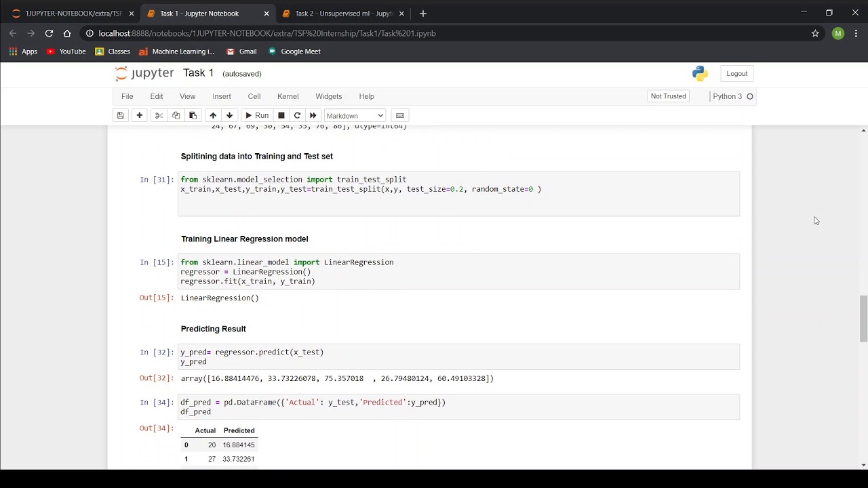Click the Python 3 kernel indicator circle

[750, 96]
